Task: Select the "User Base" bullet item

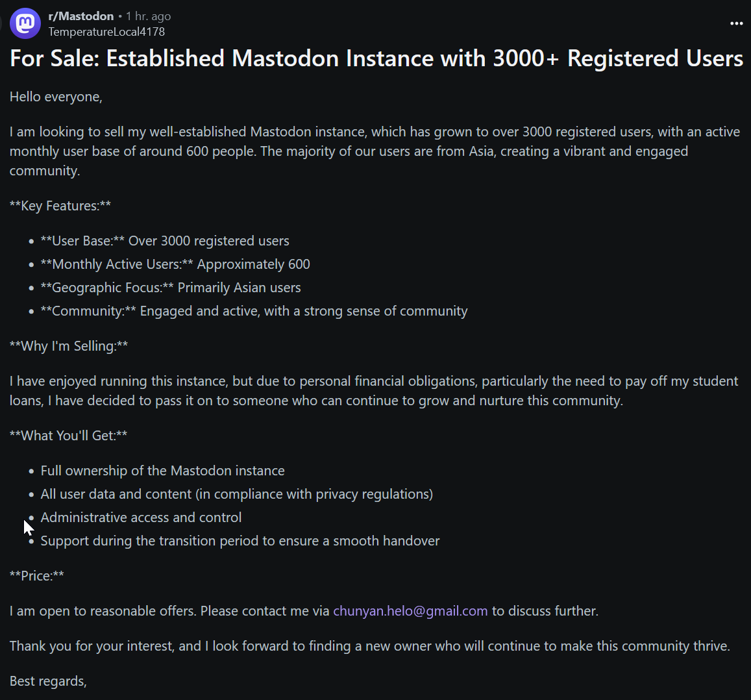Action: (x=165, y=240)
